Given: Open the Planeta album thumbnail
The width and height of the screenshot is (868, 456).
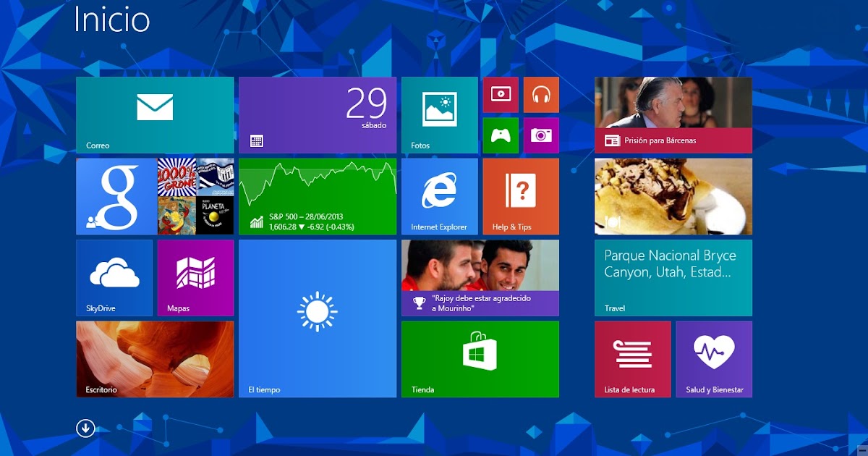Looking at the screenshot, I should point(215,216).
